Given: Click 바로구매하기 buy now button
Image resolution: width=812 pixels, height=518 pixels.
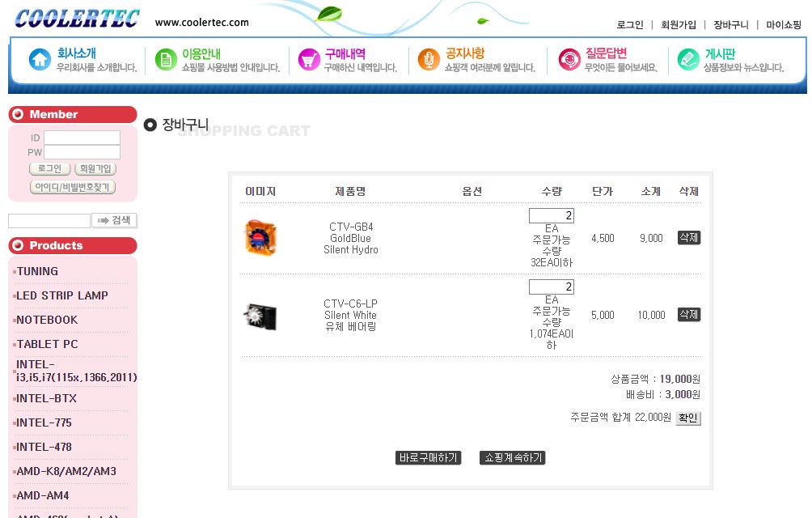Looking at the screenshot, I should [429, 458].
